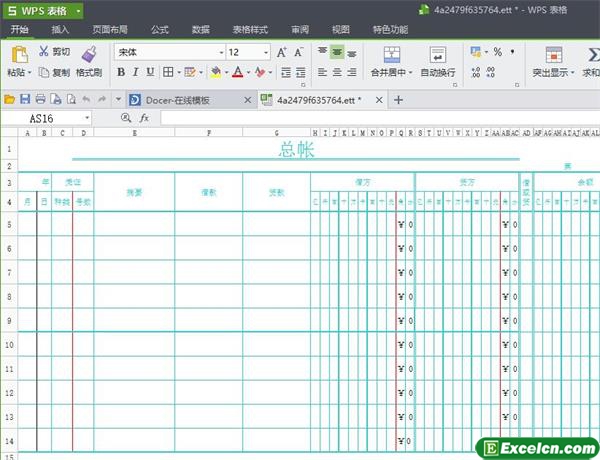The width and height of the screenshot is (600, 460).
Task: Toggle the middle vertical align button
Action: [337, 52]
